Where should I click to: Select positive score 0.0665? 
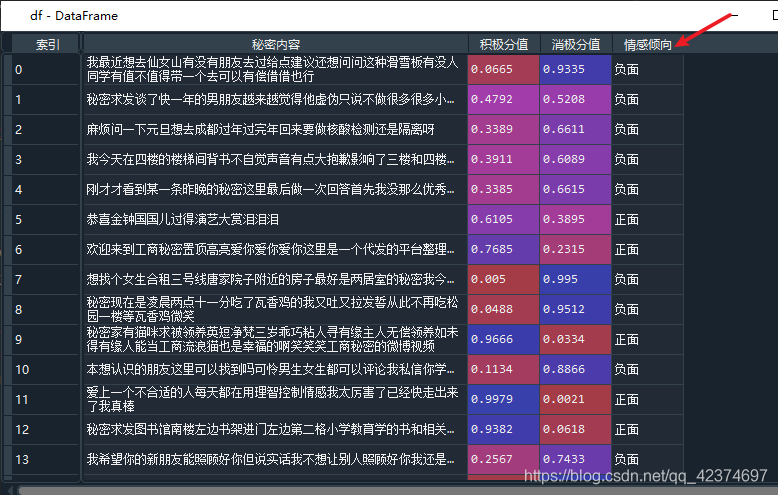click(x=503, y=69)
